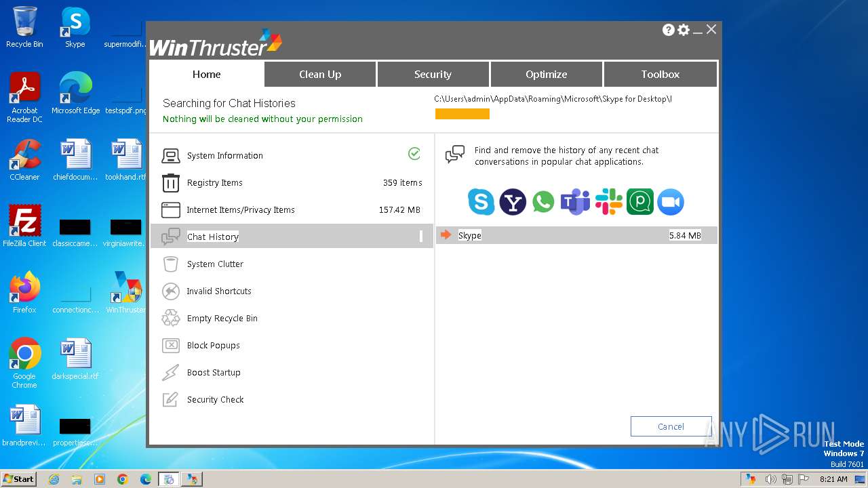
Task: Open the Optimize tab
Action: (546, 75)
